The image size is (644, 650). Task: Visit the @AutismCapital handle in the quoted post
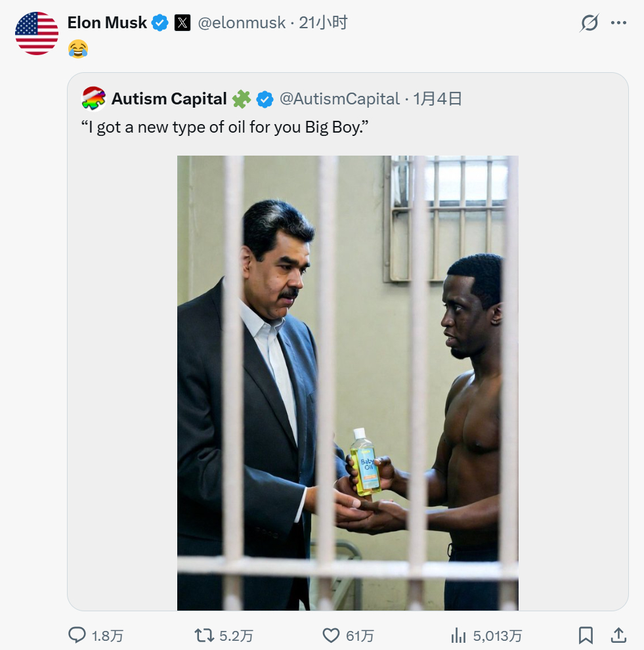pyautogui.click(x=339, y=99)
